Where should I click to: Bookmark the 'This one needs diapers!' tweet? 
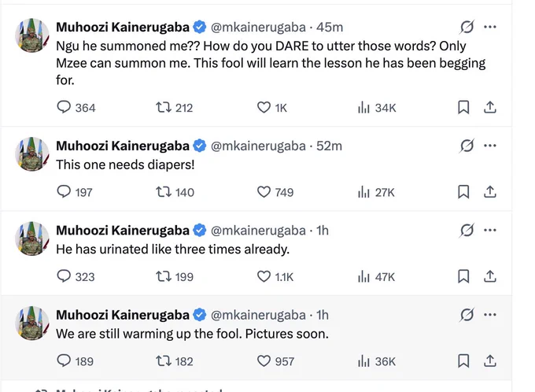[463, 192]
